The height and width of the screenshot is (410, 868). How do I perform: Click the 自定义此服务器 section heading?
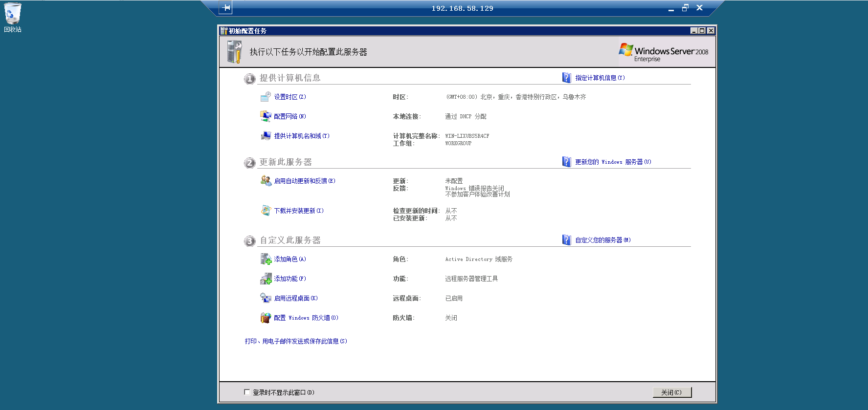pos(290,240)
